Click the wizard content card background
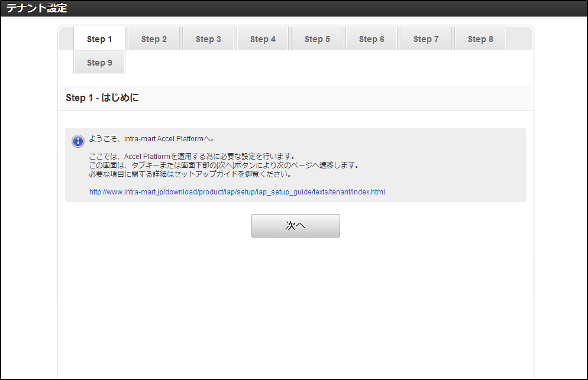The width and height of the screenshot is (588, 380). 296,284
